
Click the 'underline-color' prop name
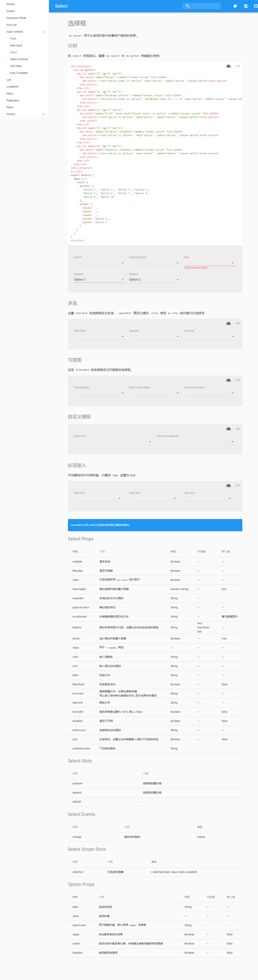(x=81, y=748)
